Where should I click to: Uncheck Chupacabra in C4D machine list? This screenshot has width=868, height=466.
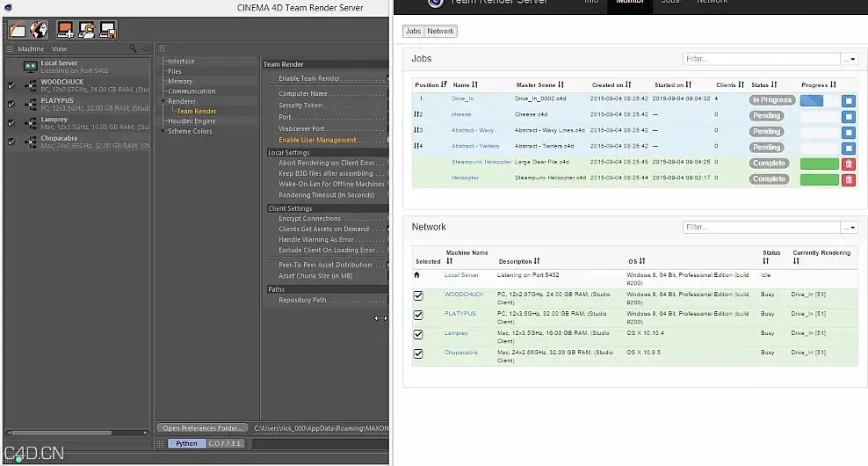click(x=11, y=142)
